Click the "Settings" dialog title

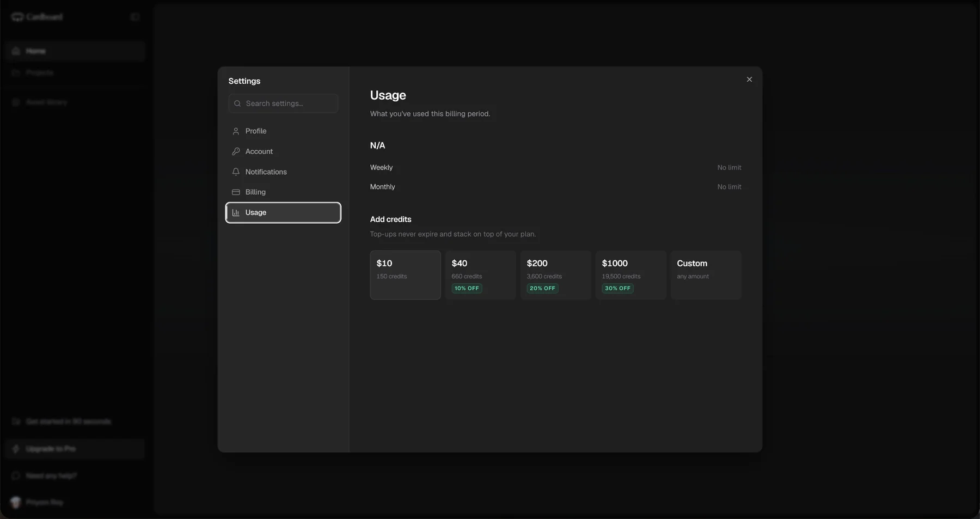coord(244,81)
